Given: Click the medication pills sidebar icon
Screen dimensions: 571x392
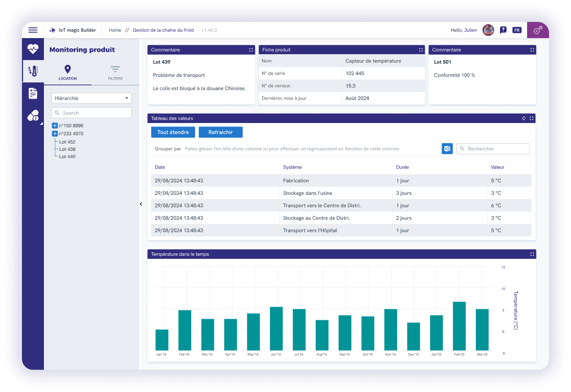Looking at the screenshot, I should click(33, 115).
